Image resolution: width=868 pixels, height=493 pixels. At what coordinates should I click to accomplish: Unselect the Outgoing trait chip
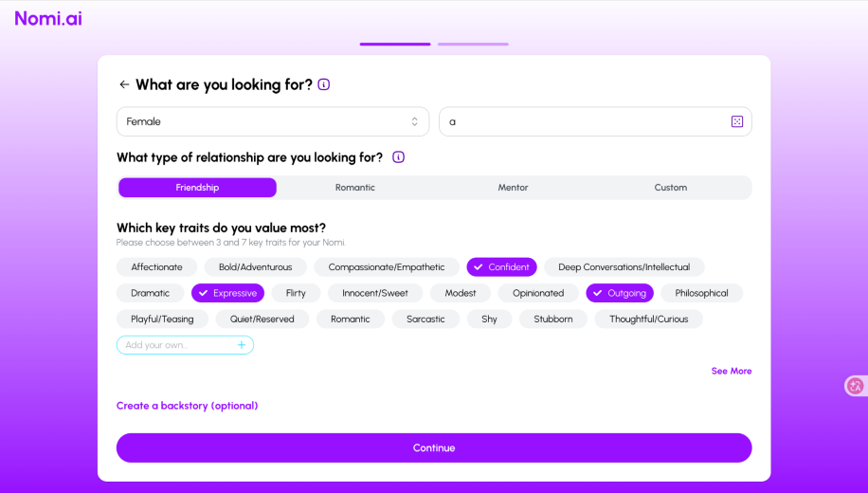(620, 293)
